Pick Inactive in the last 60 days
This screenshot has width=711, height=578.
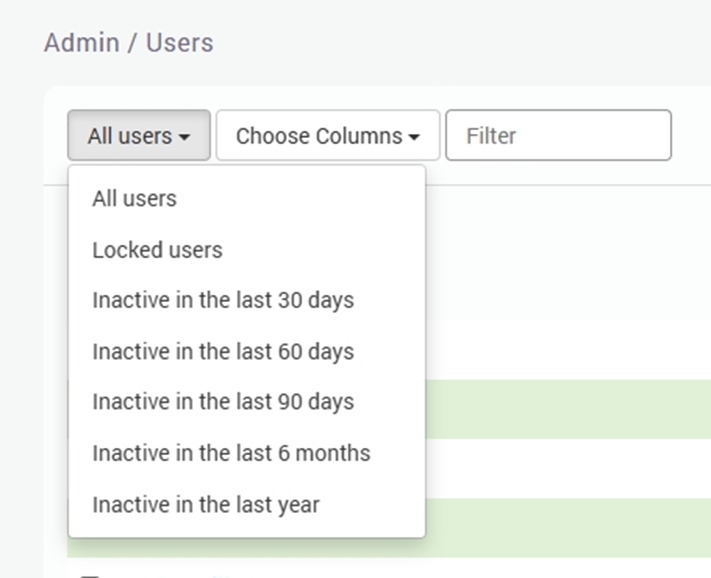223,352
